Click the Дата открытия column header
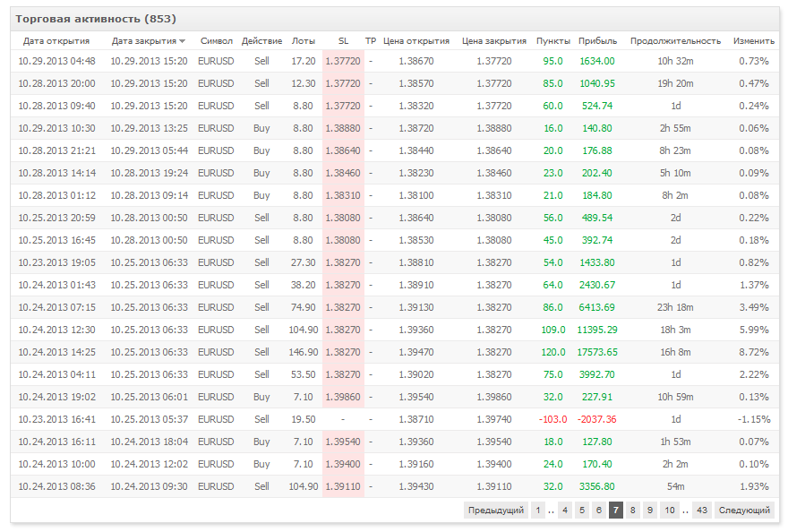 pyautogui.click(x=56, y=41)
